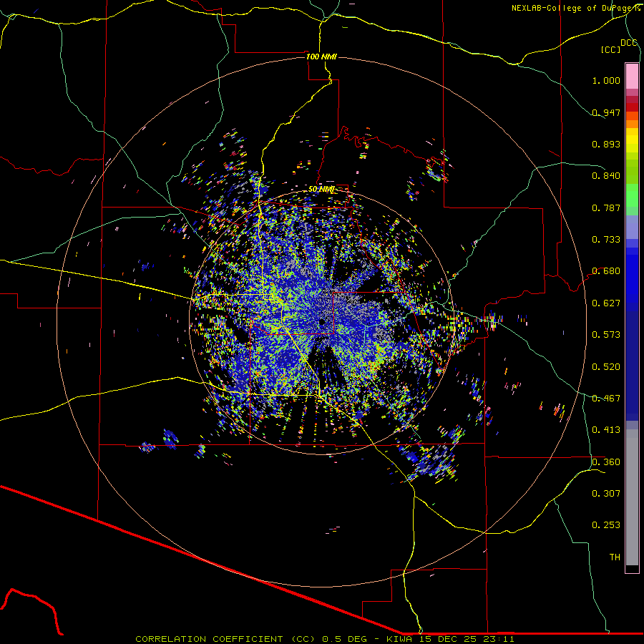Pick the red segment of the color bar
644x644 pixels.
tap(632, 107)
